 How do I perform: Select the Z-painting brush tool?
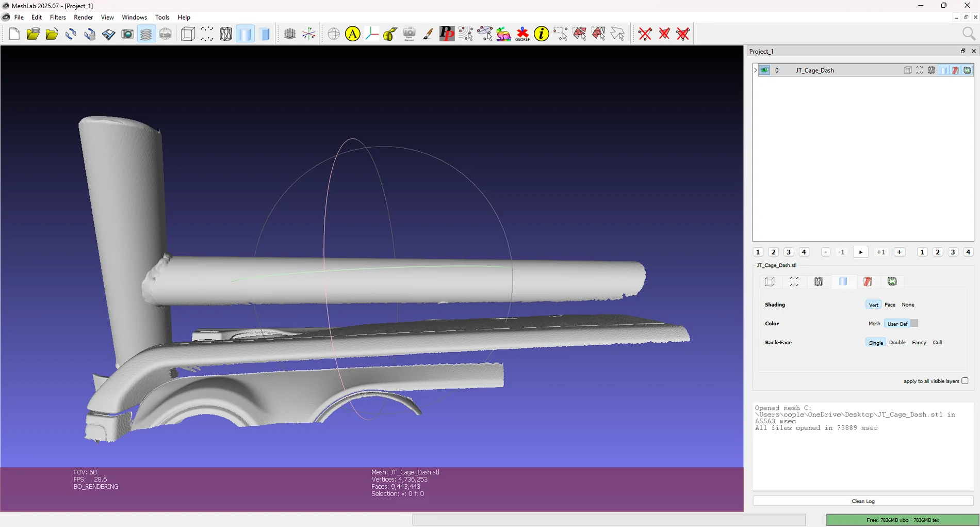pyautogui.click(x=428, y=34)
